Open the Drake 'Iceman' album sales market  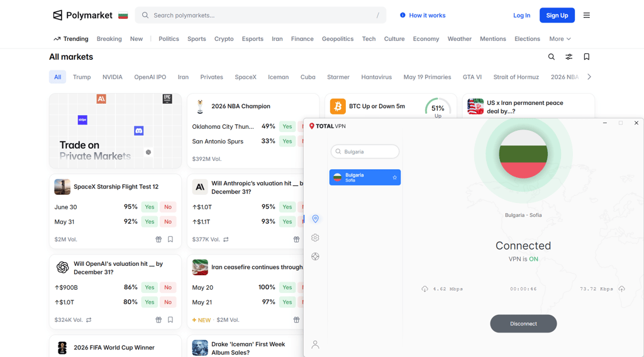point(248,348)
